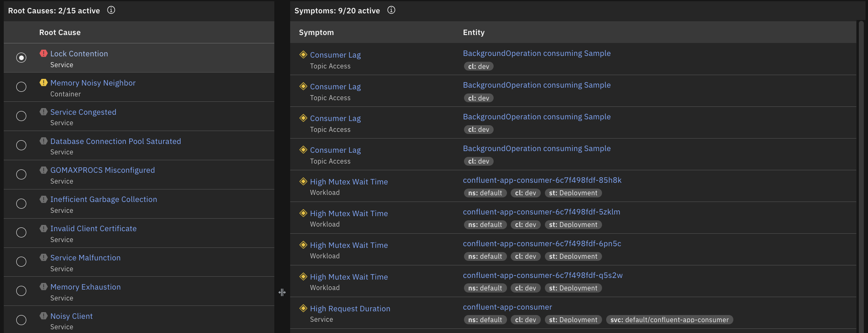This screenshot has height=333, width=868.
Task: Click info icon beside Root Causes count
Action: tap(111, 10)
